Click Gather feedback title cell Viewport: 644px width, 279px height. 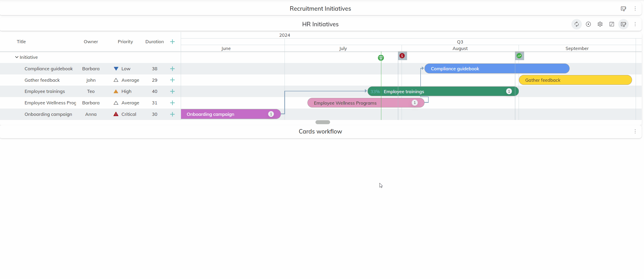coord(42,80)
